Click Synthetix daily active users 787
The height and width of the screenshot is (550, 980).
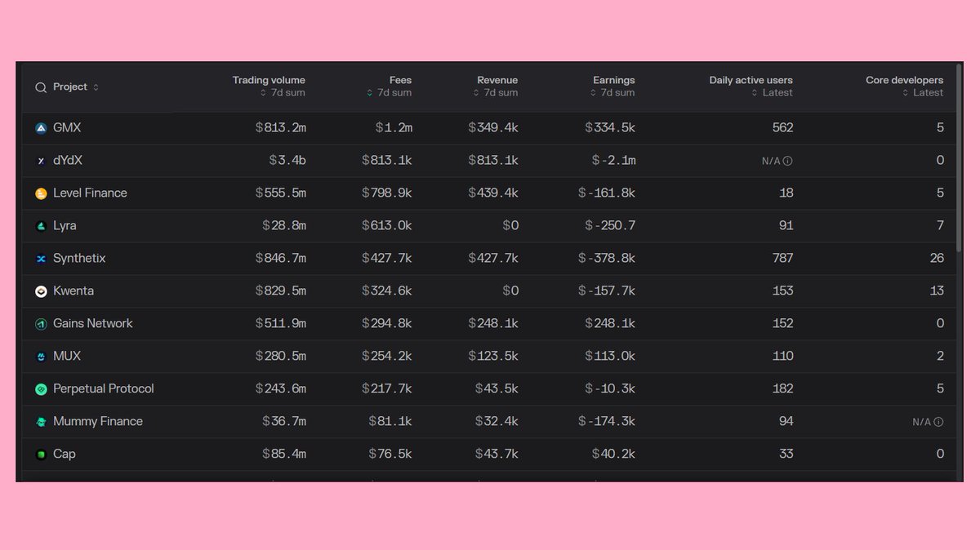pyautogui.click(x=782, y=259)
